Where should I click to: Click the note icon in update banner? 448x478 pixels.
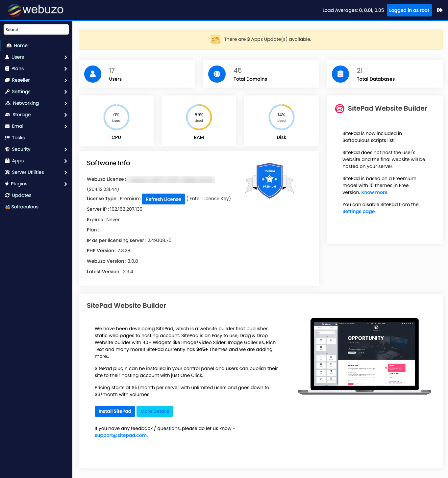[x=215, y=39]
